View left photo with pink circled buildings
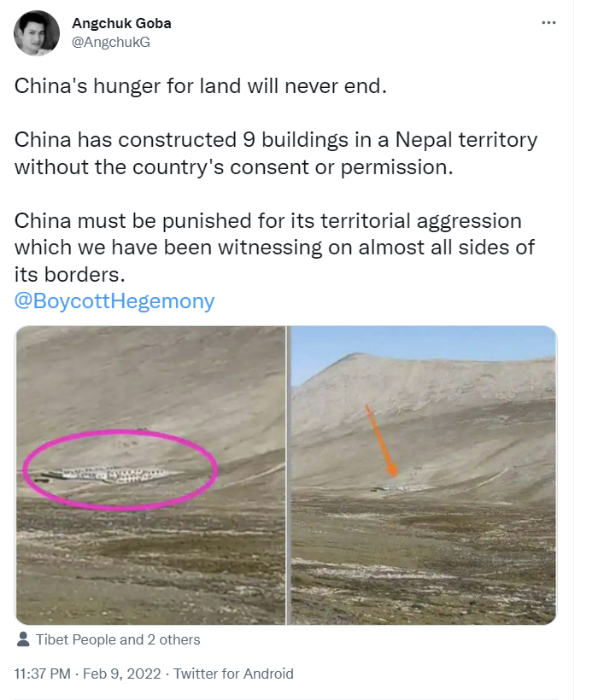 (x=150, y=475)
